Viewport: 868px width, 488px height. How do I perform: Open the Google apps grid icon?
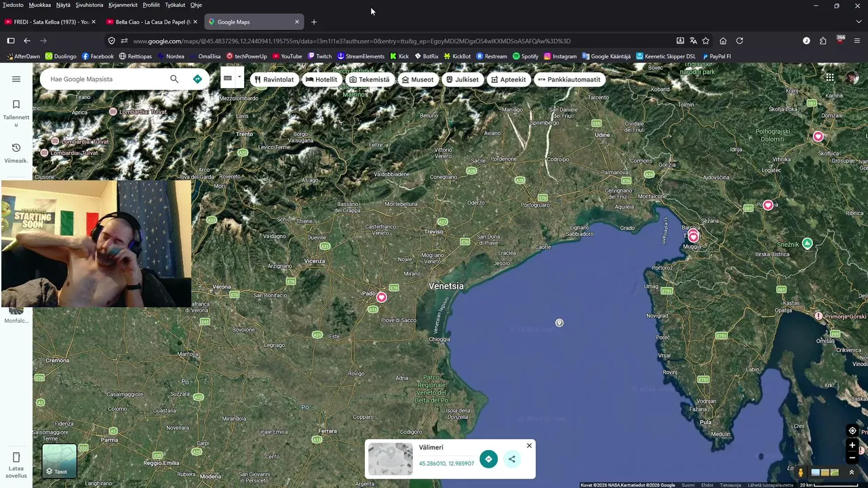pyautogui.click(x=829, y=77)
